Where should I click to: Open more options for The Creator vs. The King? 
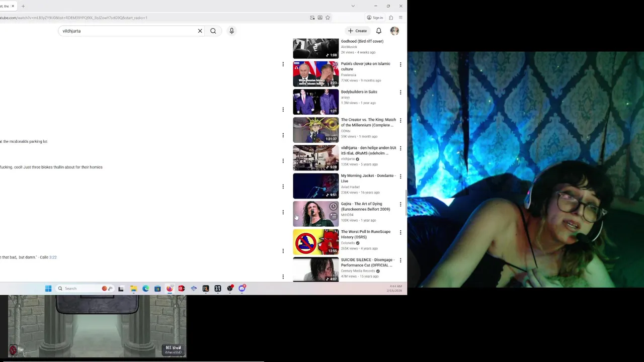point(400,121)
